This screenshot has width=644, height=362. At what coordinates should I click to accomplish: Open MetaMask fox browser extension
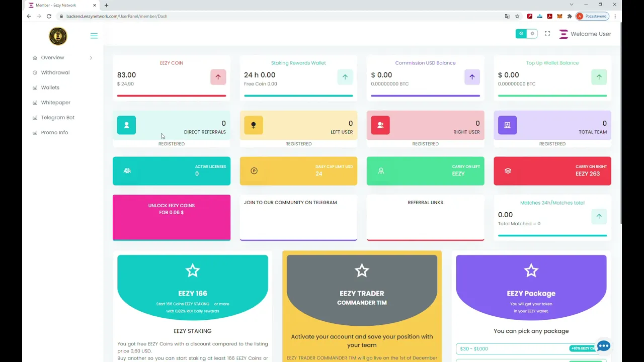click(560, 16)
